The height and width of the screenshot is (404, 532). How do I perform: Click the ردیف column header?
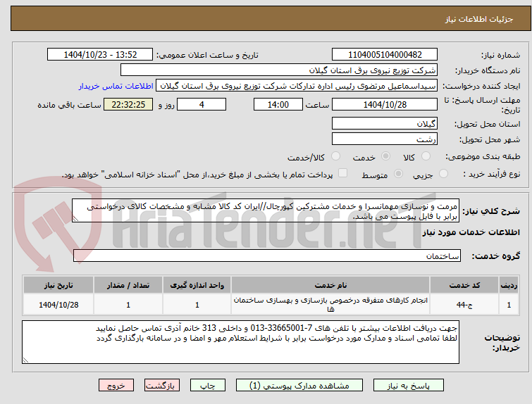[x=509, y=285]
